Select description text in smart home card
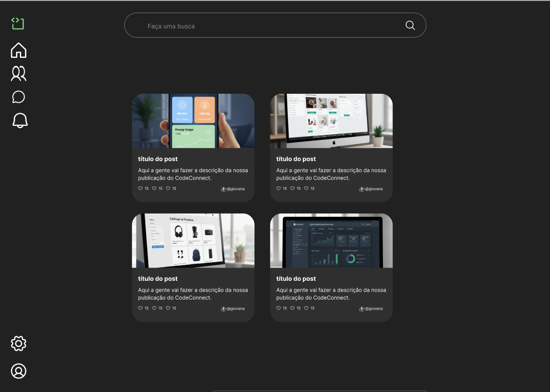The width and height of the screenshot is (550, 392). click(x=193, y=174)
